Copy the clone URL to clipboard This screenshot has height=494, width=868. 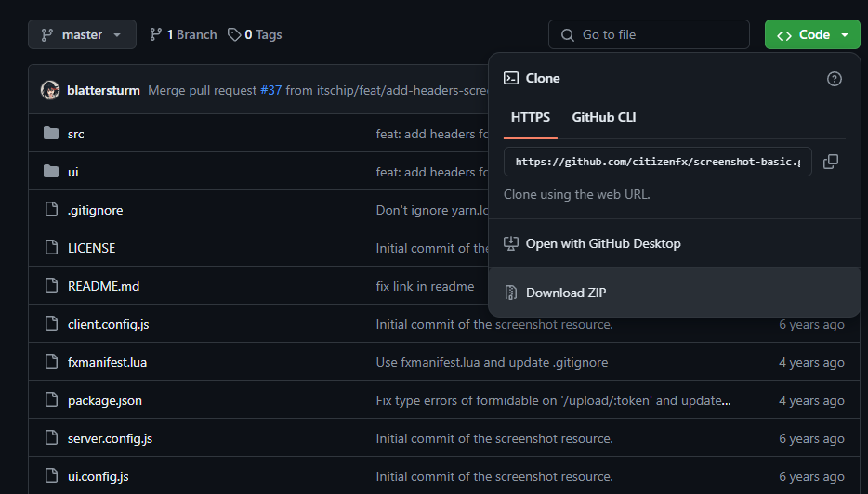click(x=831, y=162)
